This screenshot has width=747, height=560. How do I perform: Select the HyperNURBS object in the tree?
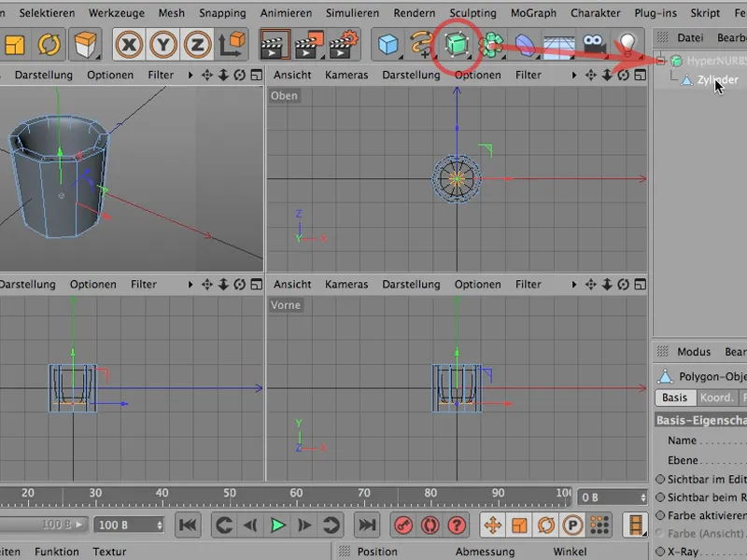click(x=716, y=61)
